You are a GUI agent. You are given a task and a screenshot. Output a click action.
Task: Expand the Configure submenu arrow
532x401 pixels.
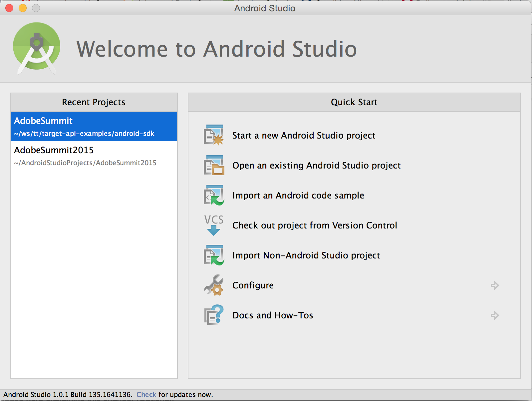(495, 285)
